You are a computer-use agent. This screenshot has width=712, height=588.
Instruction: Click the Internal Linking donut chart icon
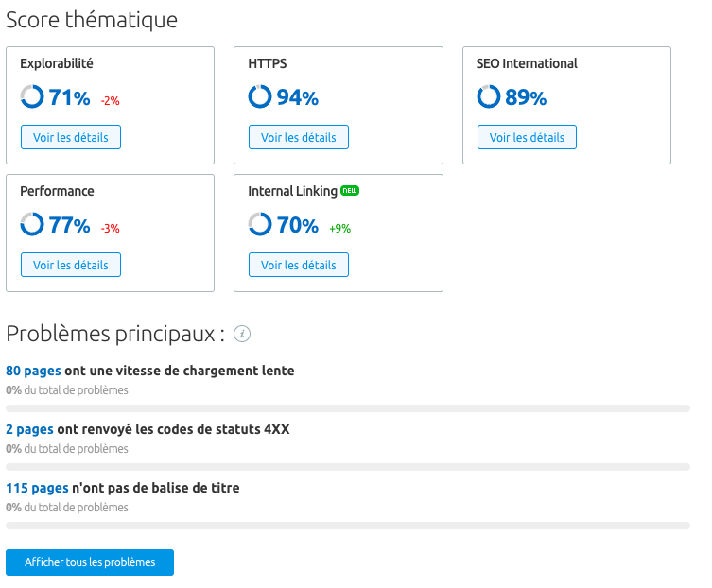click(x=260, y=224)
